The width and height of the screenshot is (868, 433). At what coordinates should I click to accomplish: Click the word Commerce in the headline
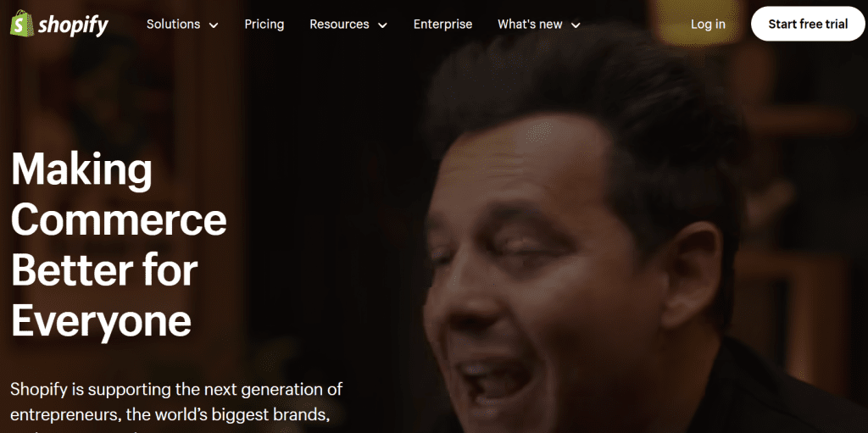pyautogui.click(x=119, y=219)
